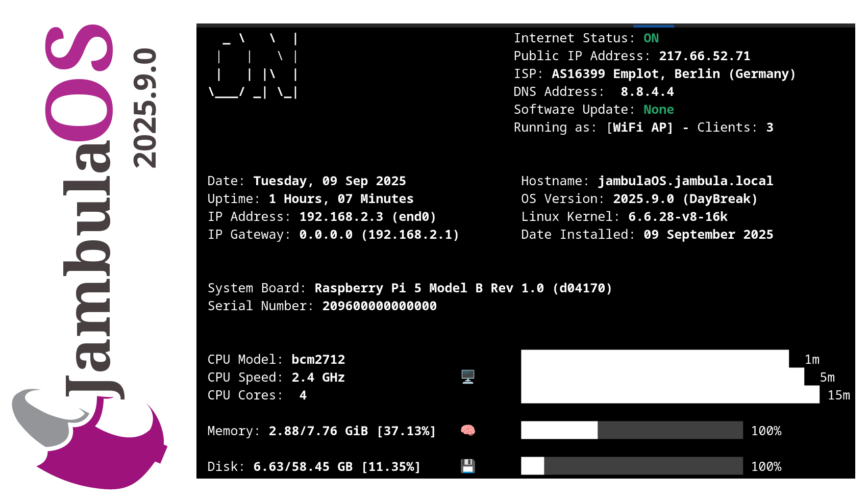Click the 5m load label
Viewport: 868px width, 500px height.
827,378
